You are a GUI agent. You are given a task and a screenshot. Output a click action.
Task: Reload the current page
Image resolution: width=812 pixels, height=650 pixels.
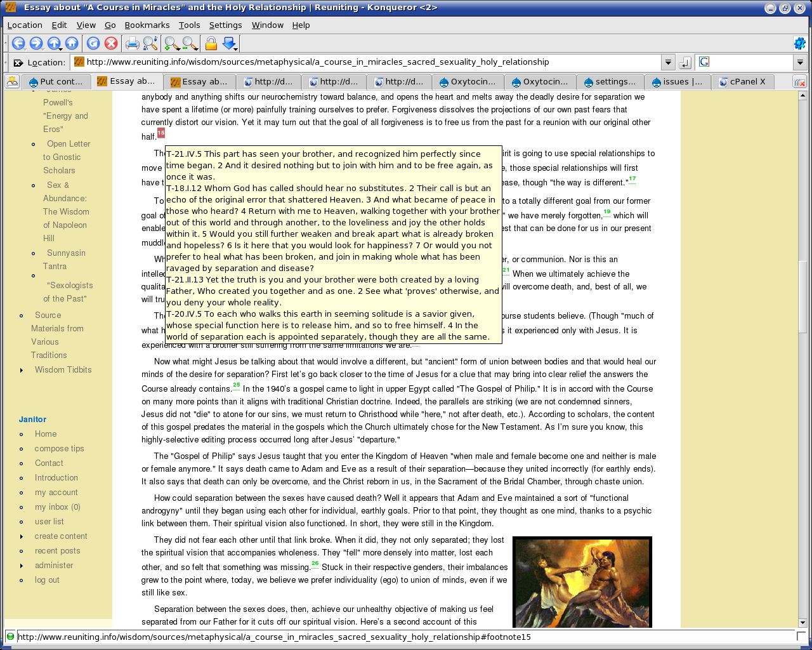93,43
